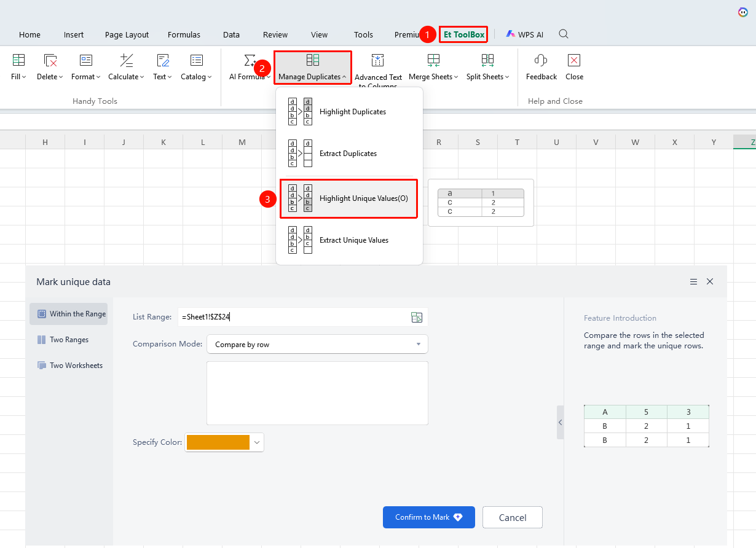Click the AI Formula tool
The height and width of the screenshot is (548, 756).
(250, 67)
